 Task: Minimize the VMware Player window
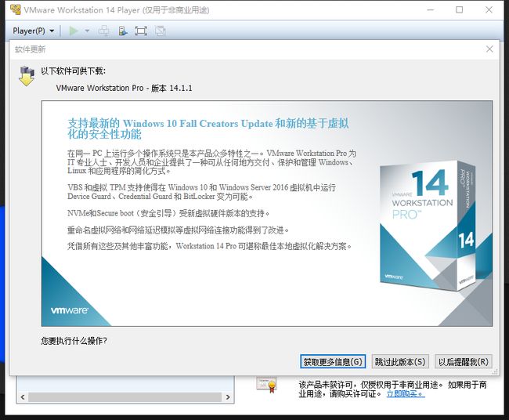[431, 9]
